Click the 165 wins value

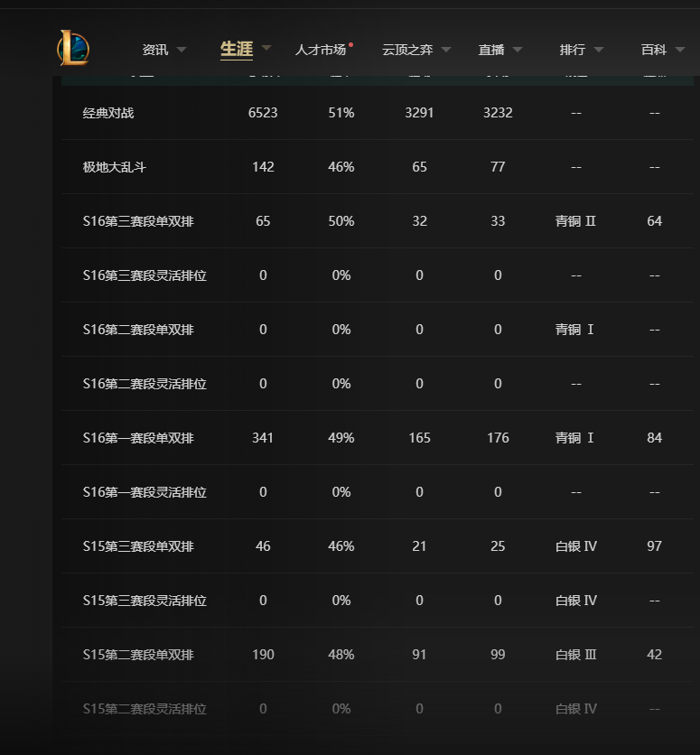point(419,438)
